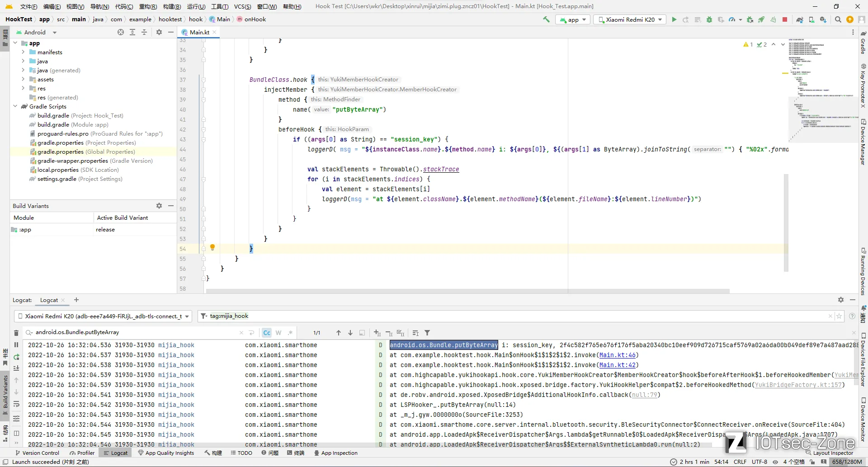This screenshot has height=467, width=868.
Task: Follow the Main.kt:46 stack trace link
Action: tap(617, 355)
